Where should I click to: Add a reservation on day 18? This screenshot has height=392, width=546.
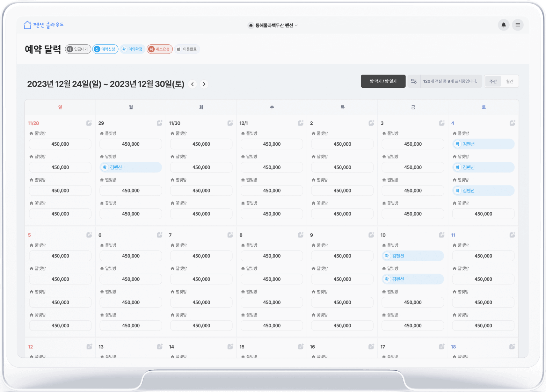coord(512,347)
